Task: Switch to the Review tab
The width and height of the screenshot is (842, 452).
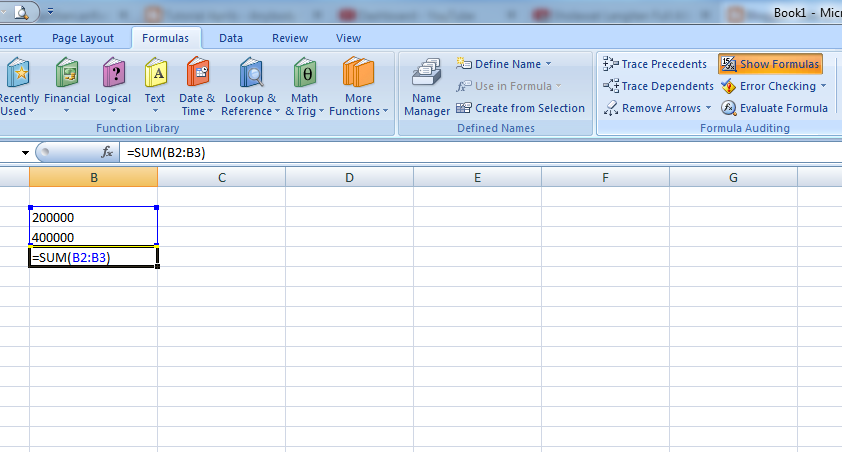Action: click(290, 38)
